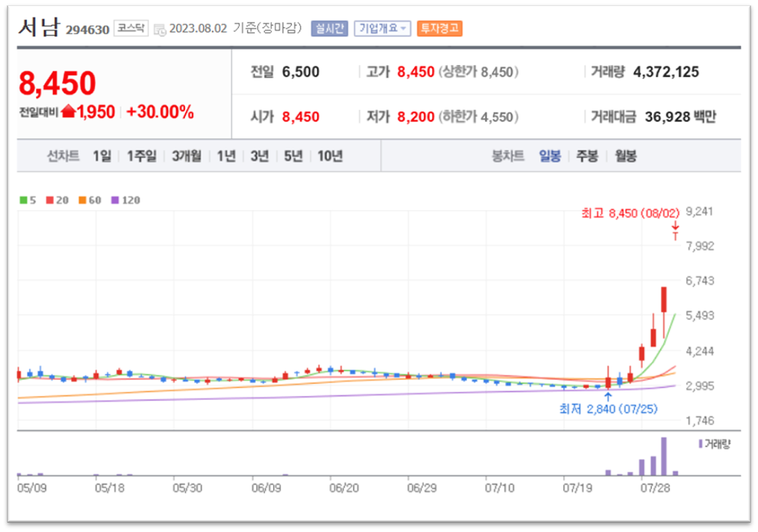Click the +30.00% change value
758x532 pixels.
tap(160, 112)
